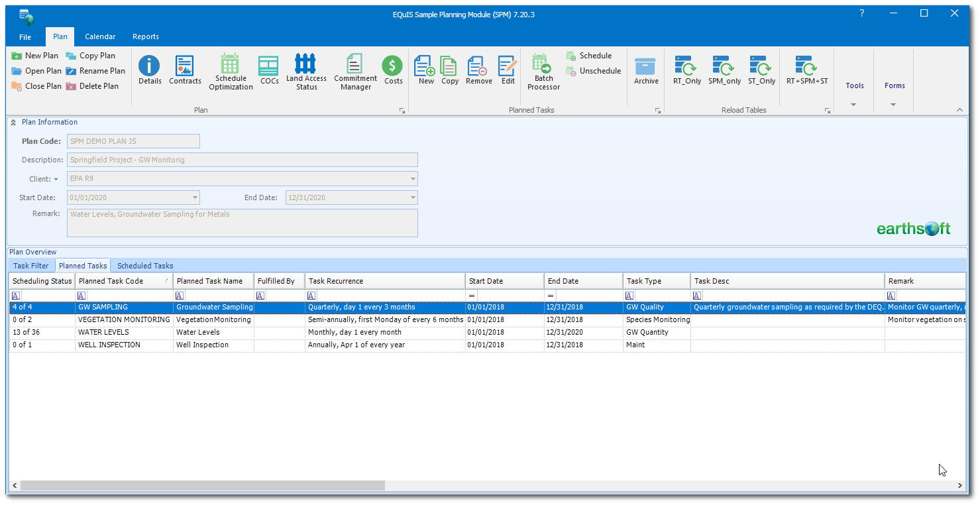Reload tables with RT_Only
Screen dimensions: 980x505
coord(686,70)
